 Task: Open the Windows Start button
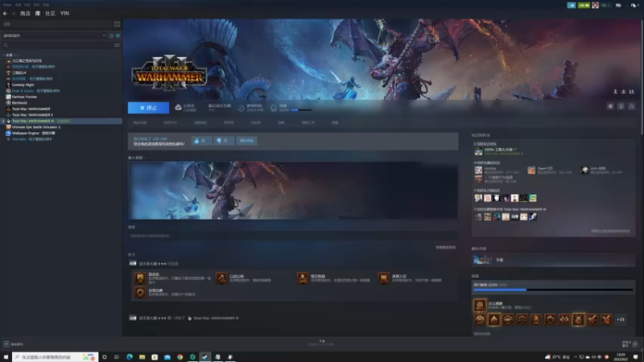(6, 357)
